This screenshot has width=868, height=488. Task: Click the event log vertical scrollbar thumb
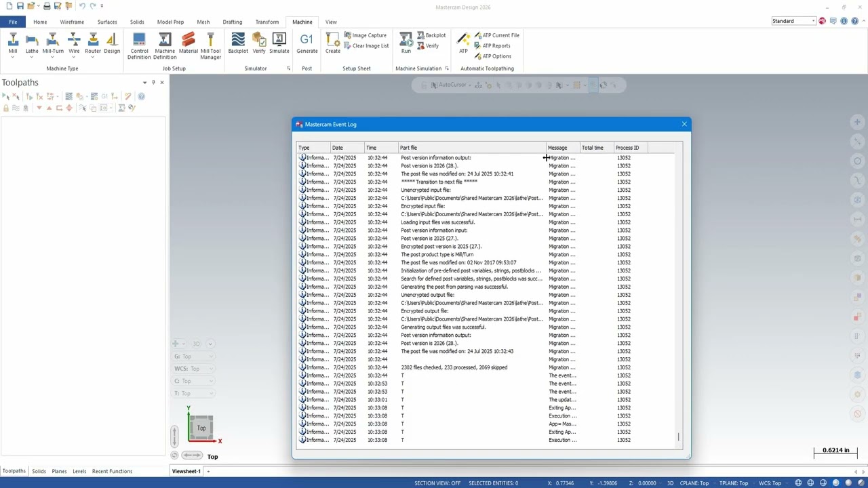point(678,438)
